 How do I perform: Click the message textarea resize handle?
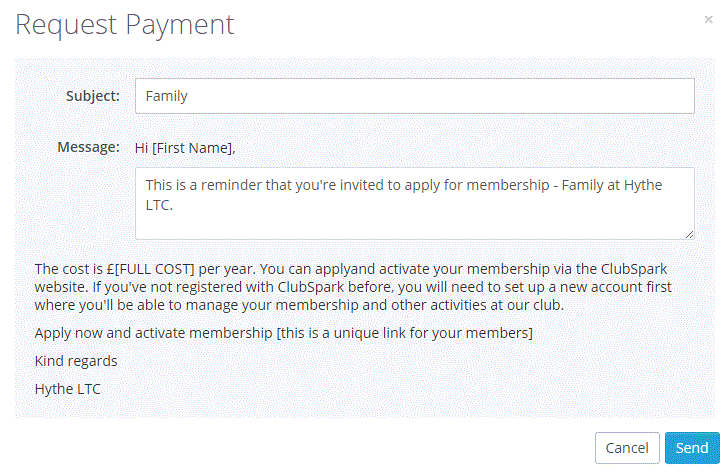point(689,234)
